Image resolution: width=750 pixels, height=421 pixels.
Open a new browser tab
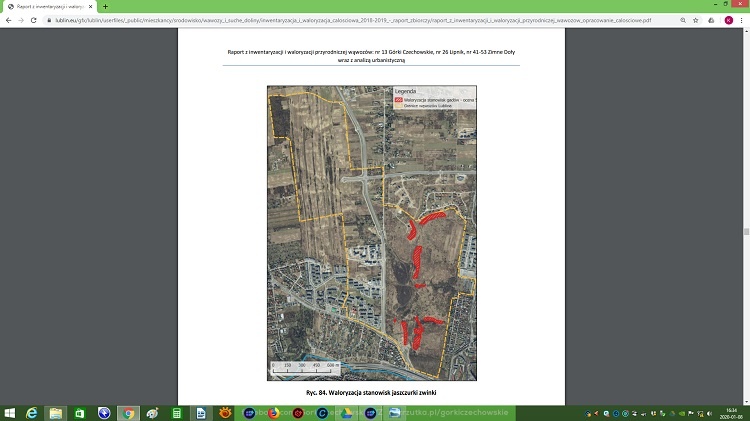[105, 6]
